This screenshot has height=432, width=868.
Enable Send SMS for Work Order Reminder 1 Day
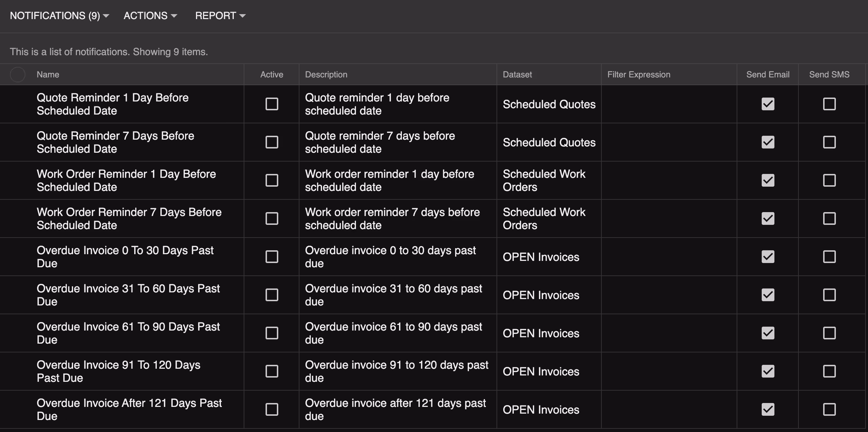click(x=829, y=180)
